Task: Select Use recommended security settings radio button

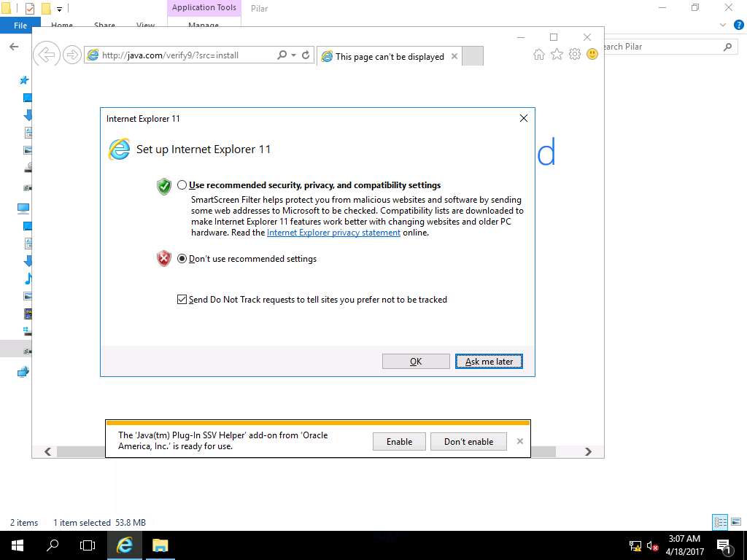Action: (x=182, y=185)
